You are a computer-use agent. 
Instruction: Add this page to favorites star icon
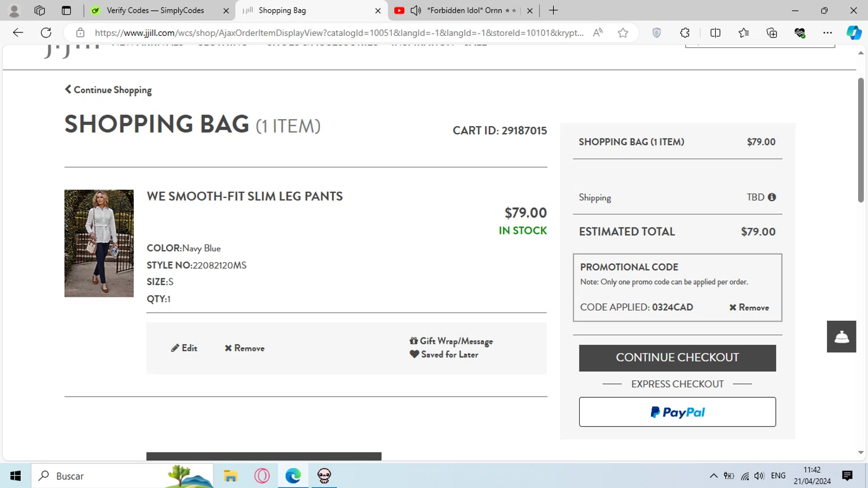[x=623, y=33]
